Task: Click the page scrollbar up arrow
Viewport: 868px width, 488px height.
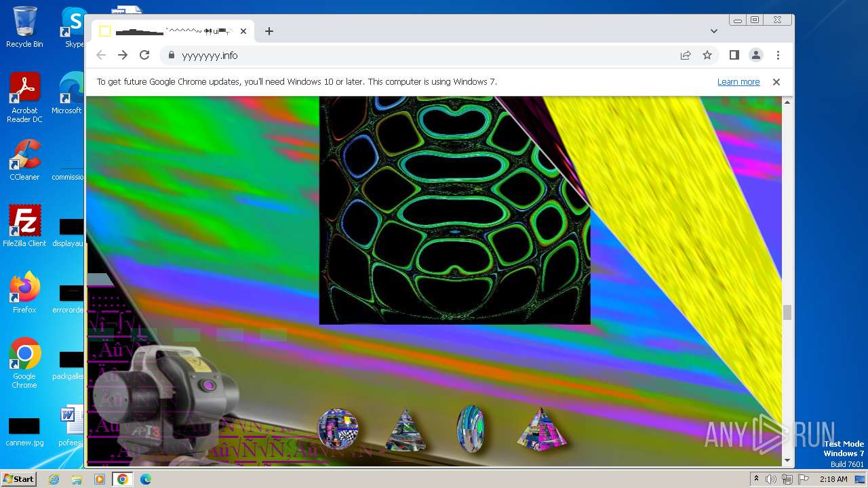Action: (787, 102)
